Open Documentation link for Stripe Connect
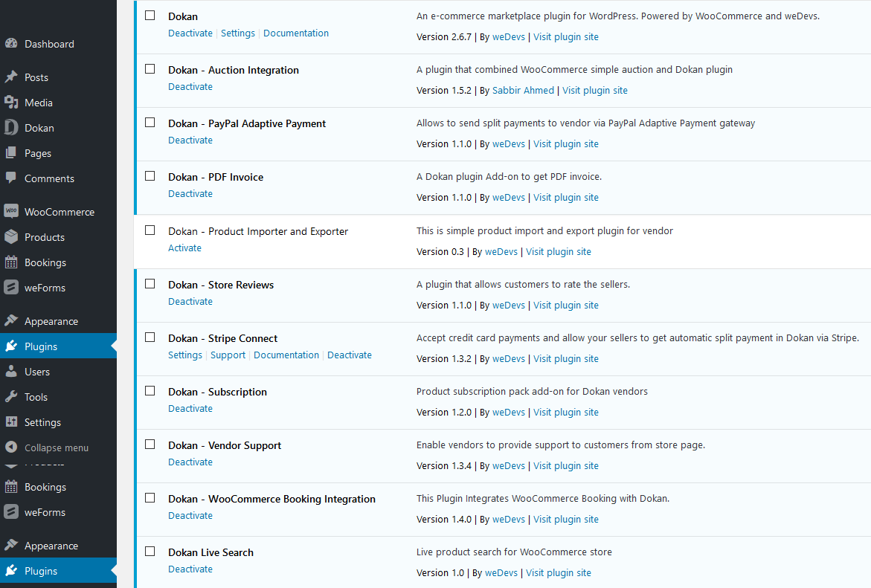Viewport: 871px width, 588px height. tap(286, 355)
